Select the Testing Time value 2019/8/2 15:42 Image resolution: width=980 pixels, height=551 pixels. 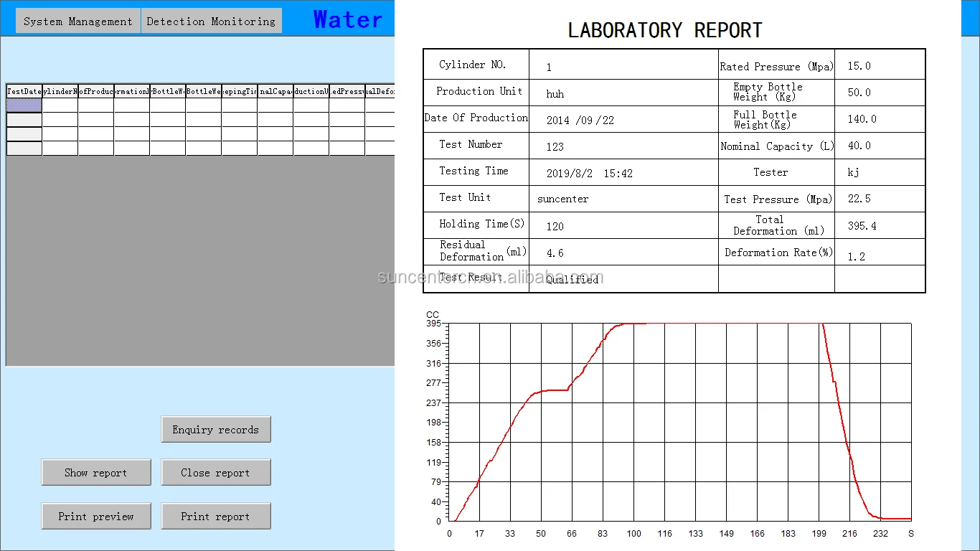pos(589,174)
